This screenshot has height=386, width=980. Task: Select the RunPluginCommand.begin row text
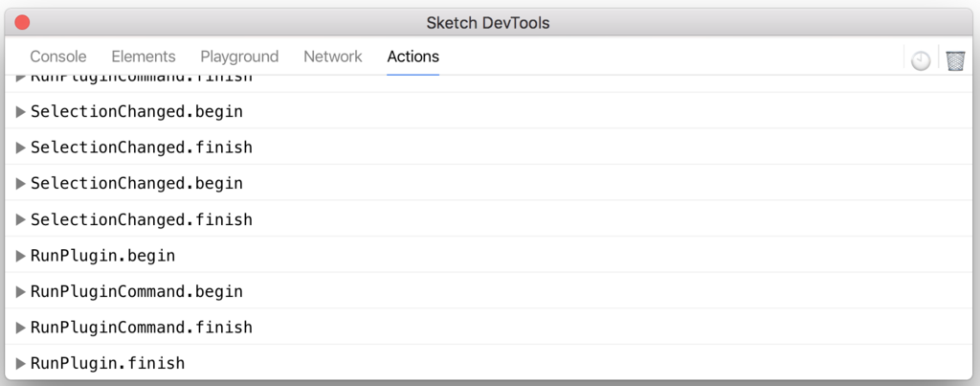136,292
